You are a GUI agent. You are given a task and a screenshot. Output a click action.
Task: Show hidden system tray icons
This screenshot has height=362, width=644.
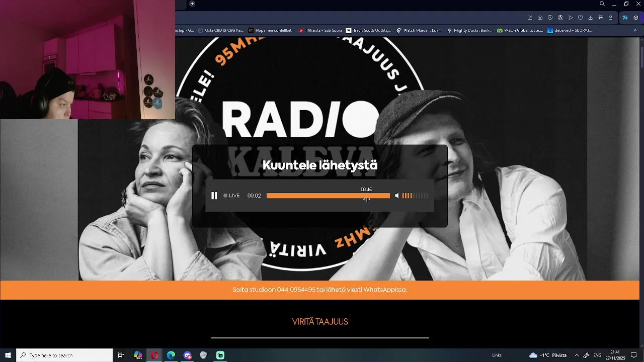(577, 355)
